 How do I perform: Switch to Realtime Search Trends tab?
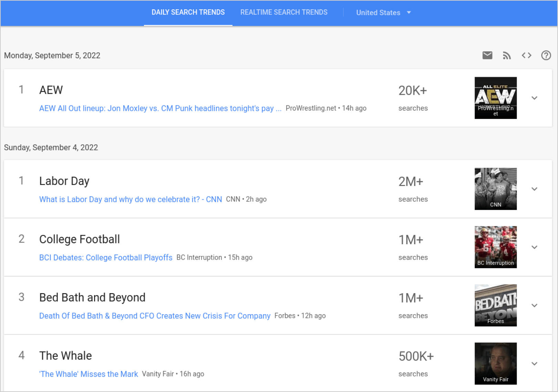284,12
